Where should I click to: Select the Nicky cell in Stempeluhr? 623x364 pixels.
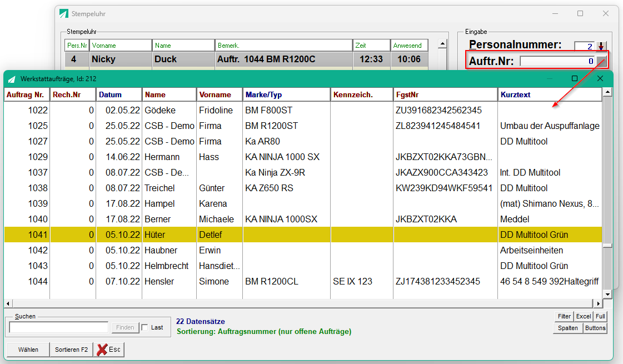coord(121,59)
